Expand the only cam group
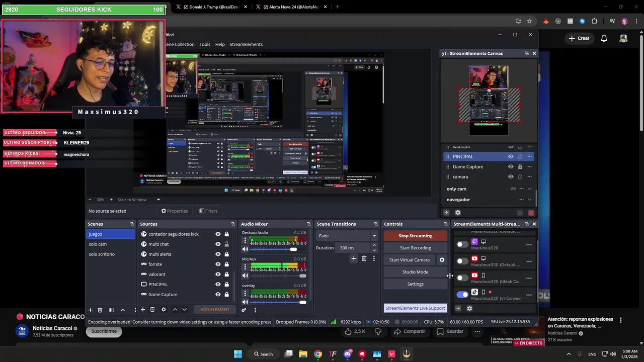The width and height of the screenshot is (644, 362). tap(529, 189)
